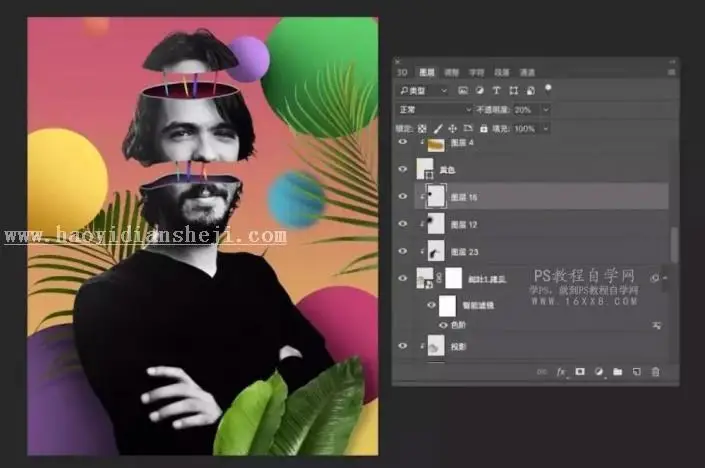Lock transparent pixels checkerboard icon

coord(422,129)
